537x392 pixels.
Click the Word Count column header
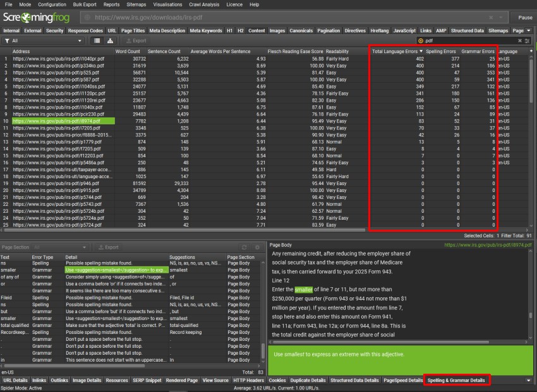click(x=130, y=51)
